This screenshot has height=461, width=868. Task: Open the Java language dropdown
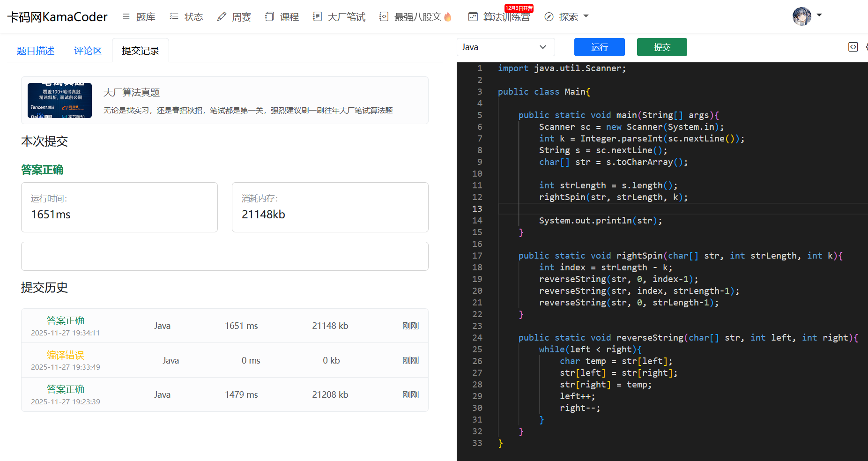click(x=505, y=47)
